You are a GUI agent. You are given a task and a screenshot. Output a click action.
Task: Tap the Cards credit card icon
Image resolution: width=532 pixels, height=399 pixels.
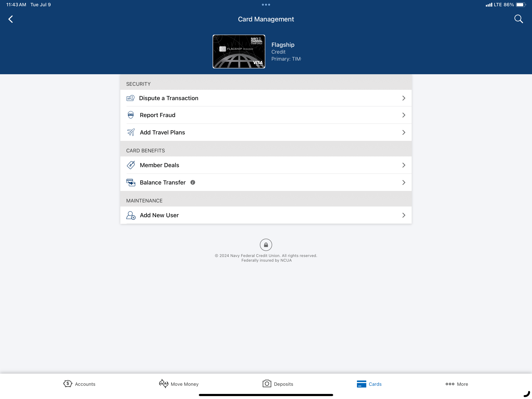pyautogui.click(x=361, y=384)
